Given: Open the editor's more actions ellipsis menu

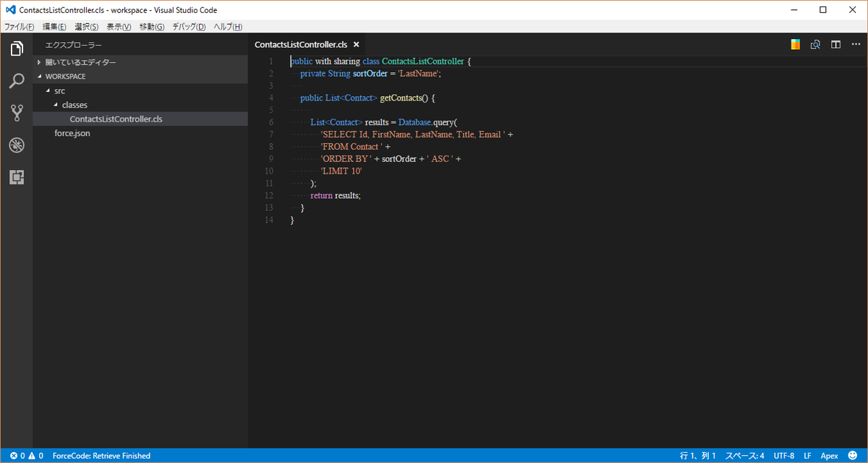Looking at the screenshot, I should [854, 45].
